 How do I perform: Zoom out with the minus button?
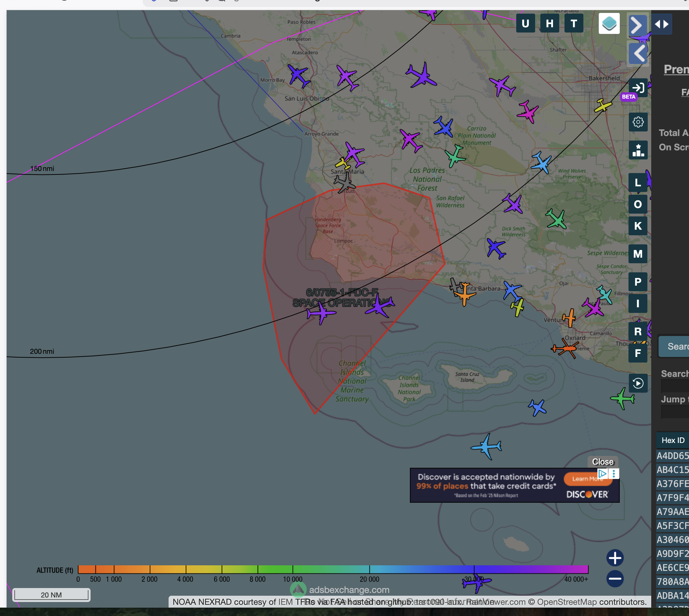pyautogui.click(x=615, y=579)
